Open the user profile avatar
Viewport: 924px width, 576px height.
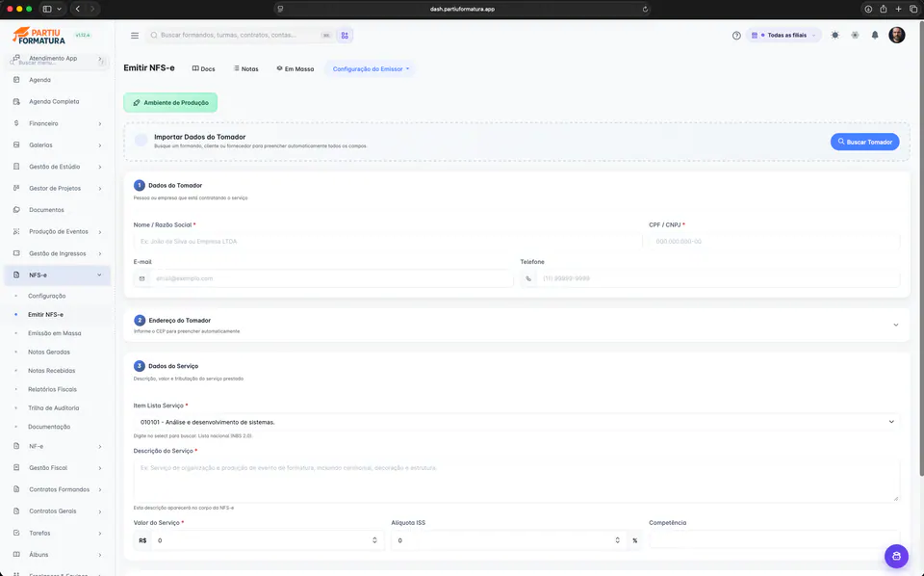[897, 35]
